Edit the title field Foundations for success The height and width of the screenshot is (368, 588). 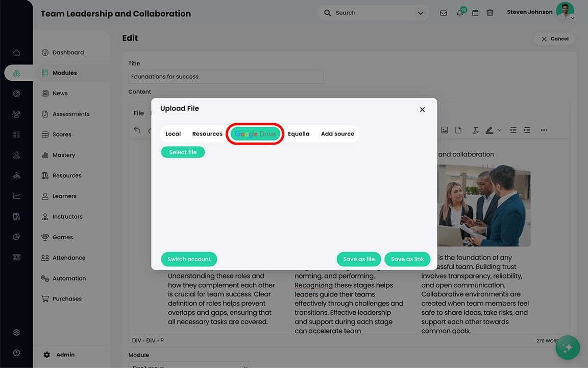click(x=226, y=77)
